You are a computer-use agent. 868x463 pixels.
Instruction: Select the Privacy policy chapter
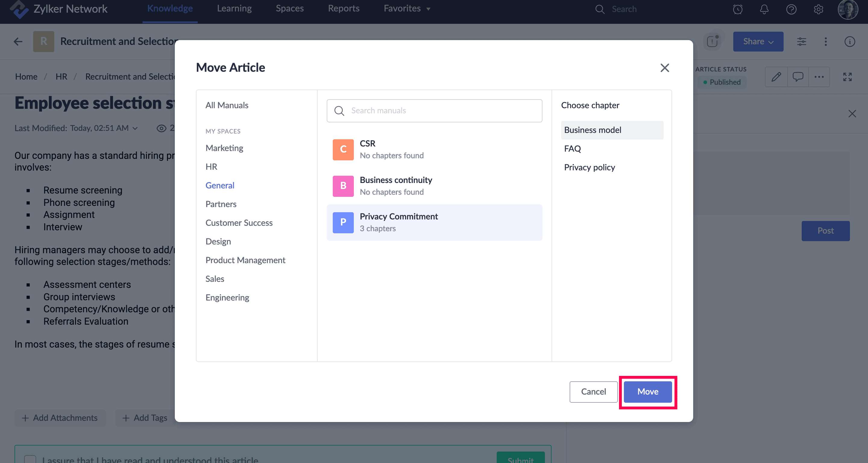point(589,168)
